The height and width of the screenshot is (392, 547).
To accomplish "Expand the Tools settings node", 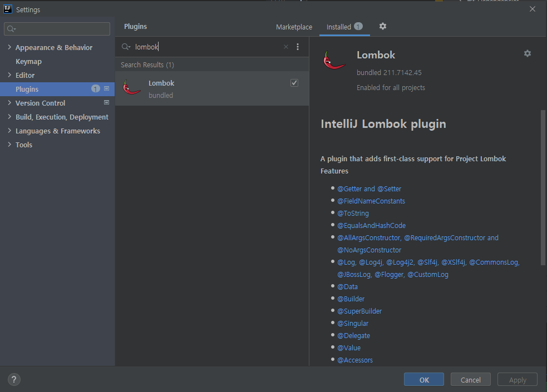I will (9, 145).
